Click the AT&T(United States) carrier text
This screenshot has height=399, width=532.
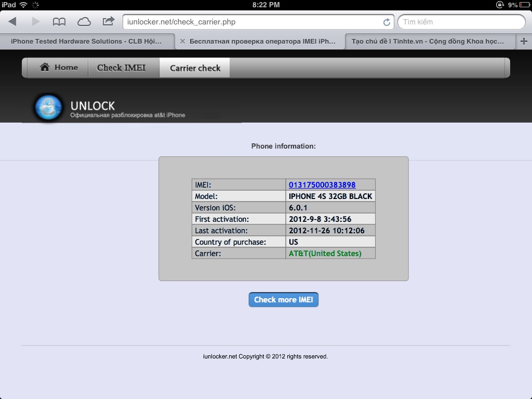click(325, 254)
